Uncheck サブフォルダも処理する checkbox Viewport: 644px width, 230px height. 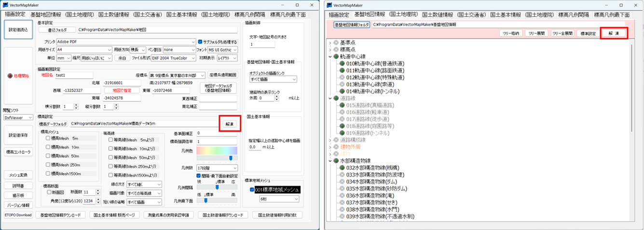click(200, 42)
